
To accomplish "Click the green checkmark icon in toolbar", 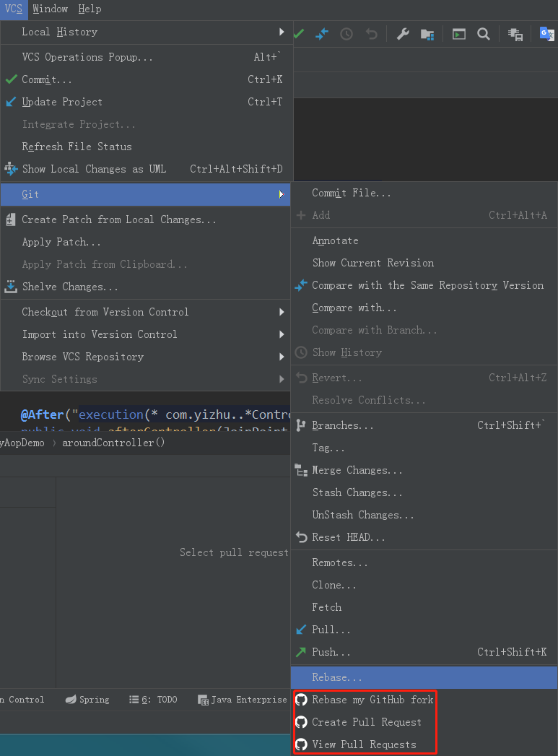I will (x=299, y=34).
